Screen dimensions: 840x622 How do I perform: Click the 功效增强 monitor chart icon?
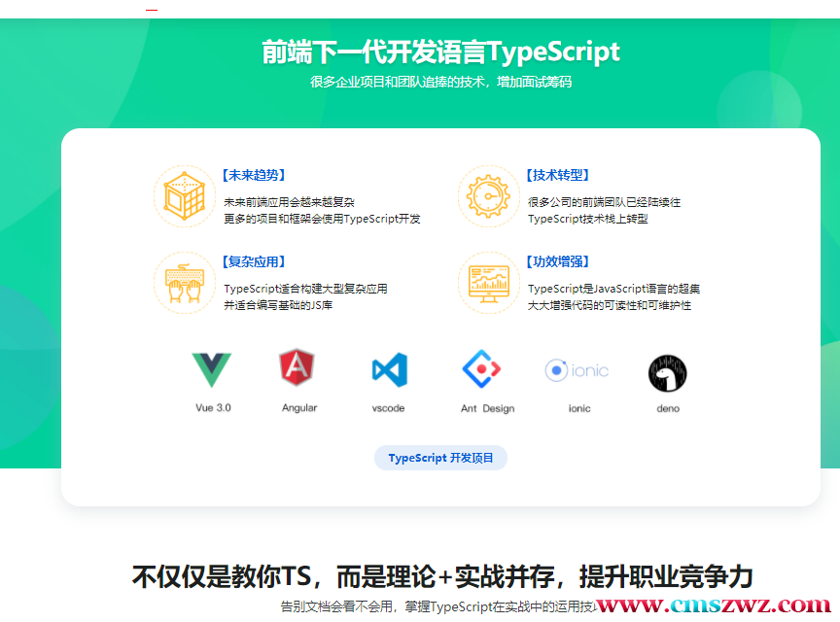click(x=488, y=283)
